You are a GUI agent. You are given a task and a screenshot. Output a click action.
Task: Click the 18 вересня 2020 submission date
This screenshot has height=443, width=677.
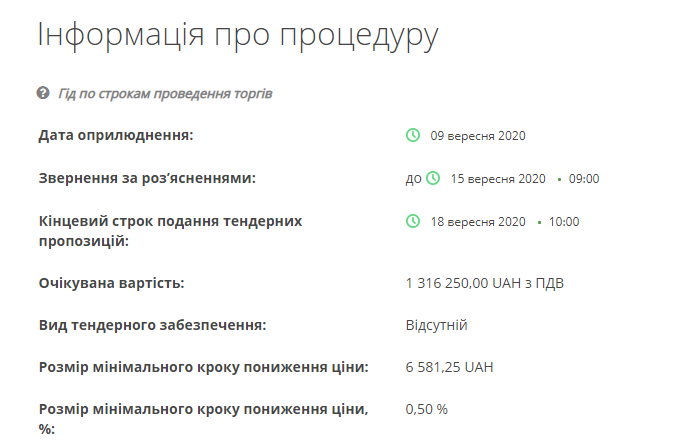tap(477, 222)
